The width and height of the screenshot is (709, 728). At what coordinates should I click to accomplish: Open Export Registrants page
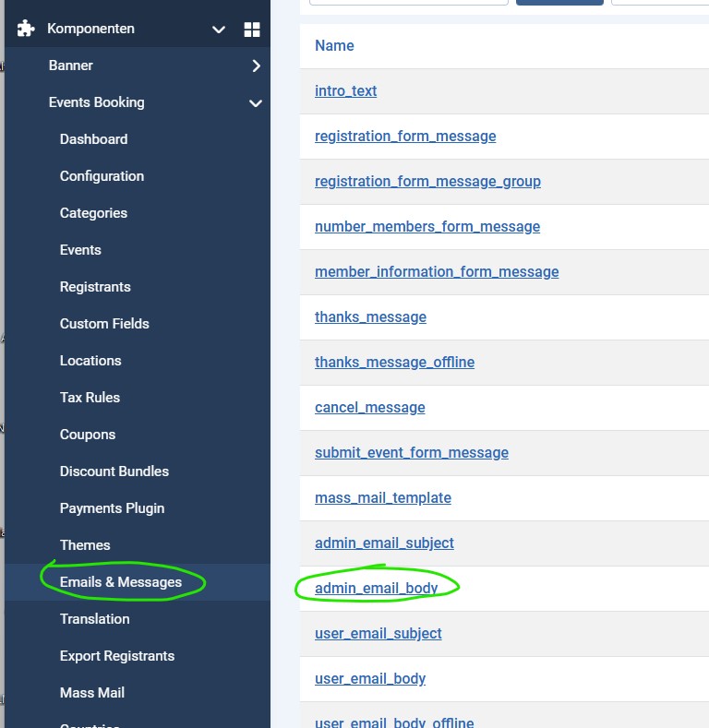[x=117, y=656]
